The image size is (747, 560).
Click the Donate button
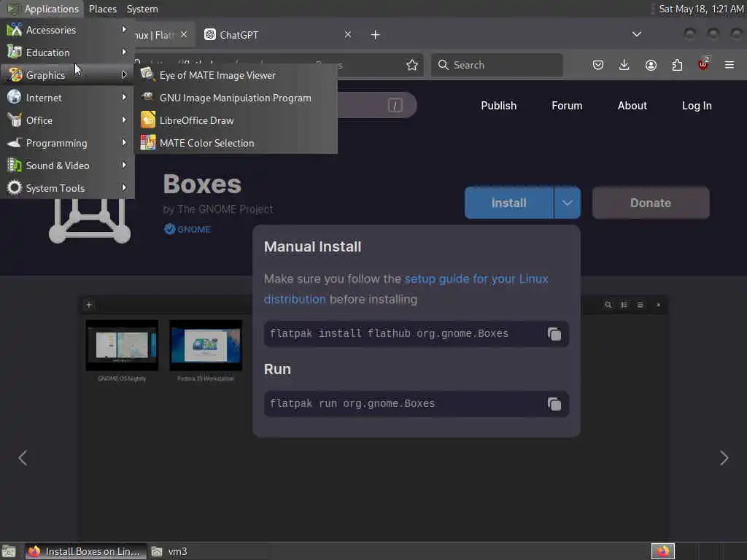pyautogui.click(x=651, y=203)
